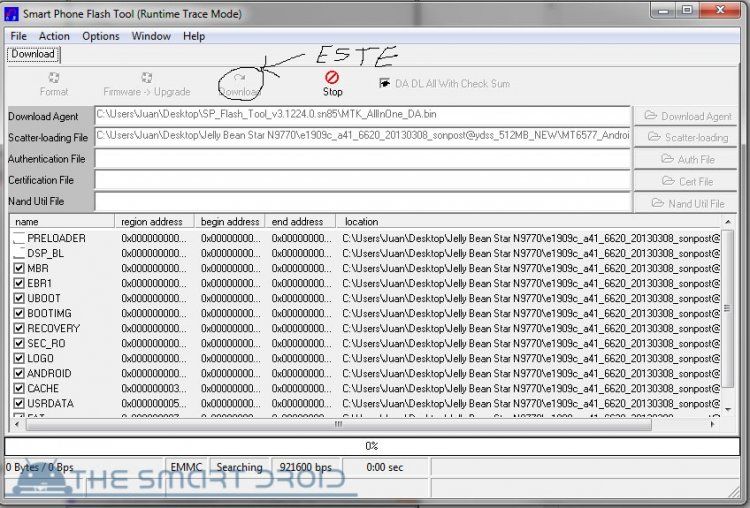This screenshot has height=508, width=750.
Task: Click the Auth File button label
Action: click(x=696, y=159)
